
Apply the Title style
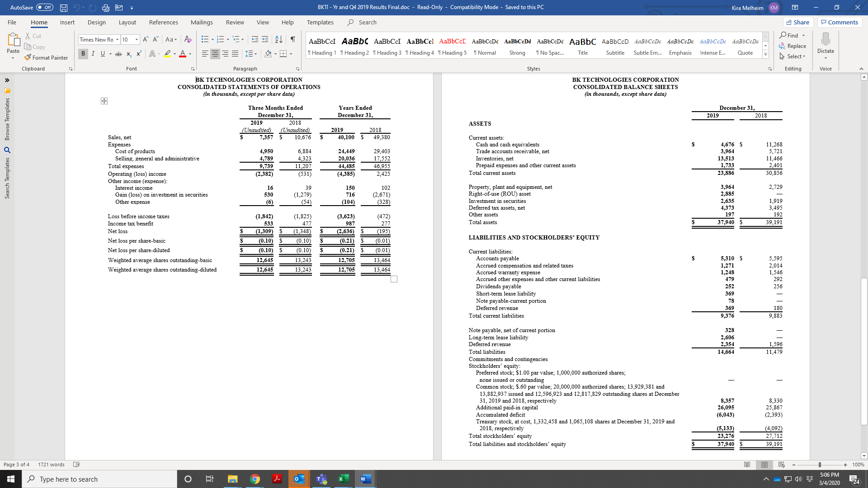[583, 47]
